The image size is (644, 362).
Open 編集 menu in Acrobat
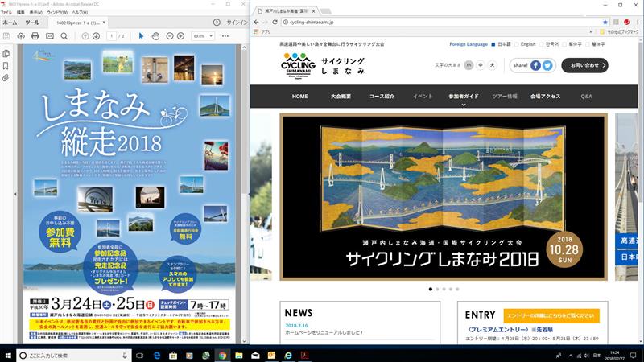(x=20, y=13)
